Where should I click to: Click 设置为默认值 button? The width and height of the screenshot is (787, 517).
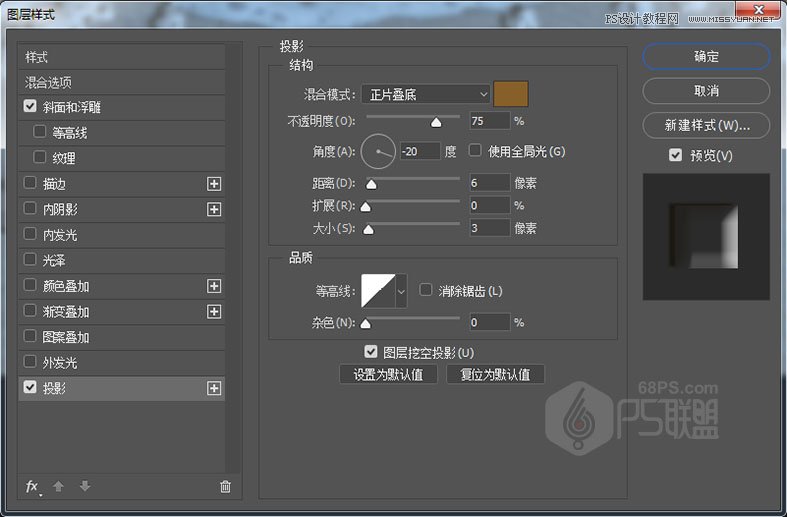[x=388, y=374]
